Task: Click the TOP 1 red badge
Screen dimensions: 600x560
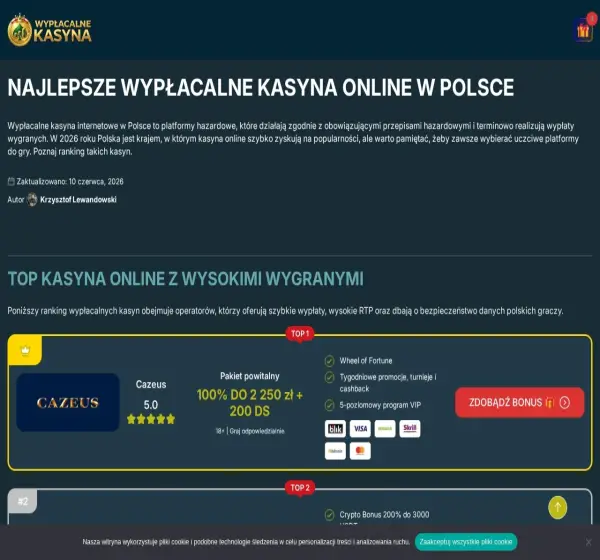Action: tap(300, 334)
